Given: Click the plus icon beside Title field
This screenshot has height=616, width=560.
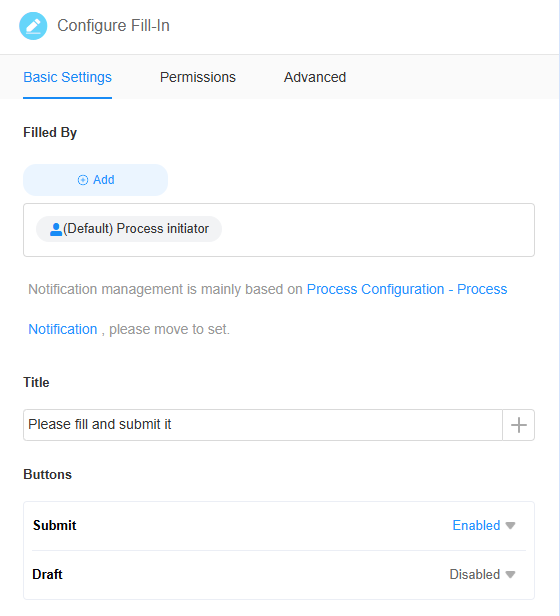Looking at the screenshot, I should pos(518,425).
